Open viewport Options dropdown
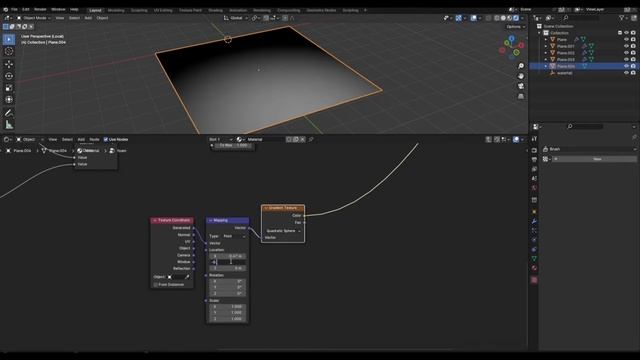The height and width of the screenshot is (360, 640). pos(516,27)
